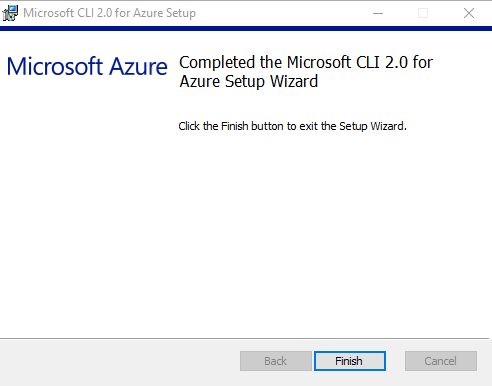This screenshot has width=492, height=386.
Task: Click "Setup Wizard." ending the instruction sentence
Action: coord(373,126)
